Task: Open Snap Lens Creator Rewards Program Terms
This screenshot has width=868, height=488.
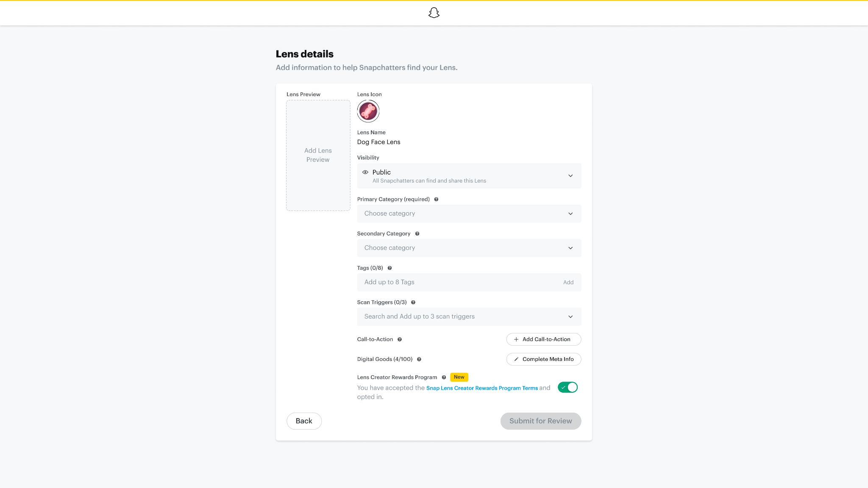Action: pyautogui.click(x=482, y=388)
